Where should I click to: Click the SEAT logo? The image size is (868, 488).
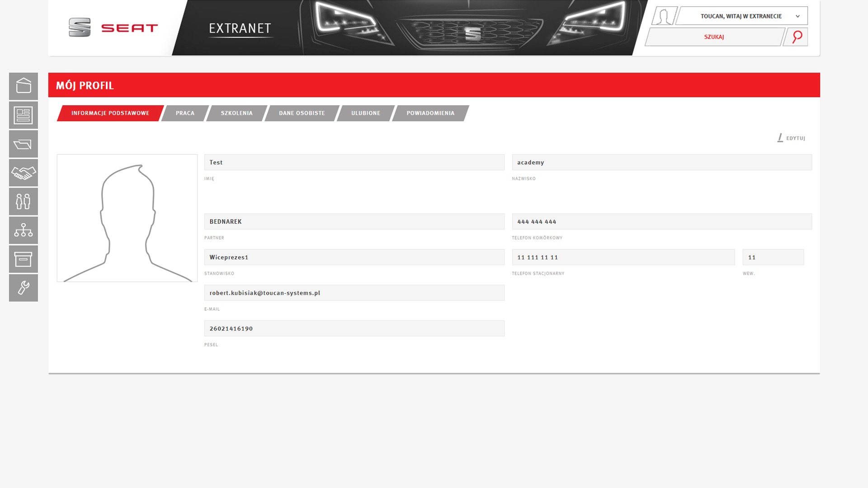tap(113, 28)
